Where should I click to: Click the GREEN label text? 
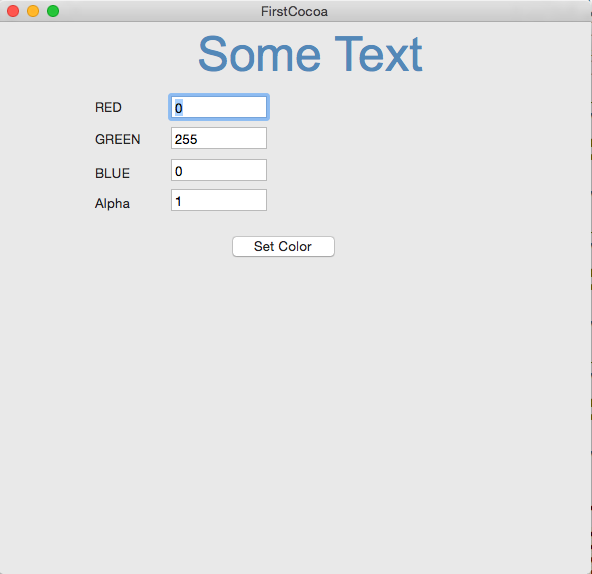coord(117,139)
